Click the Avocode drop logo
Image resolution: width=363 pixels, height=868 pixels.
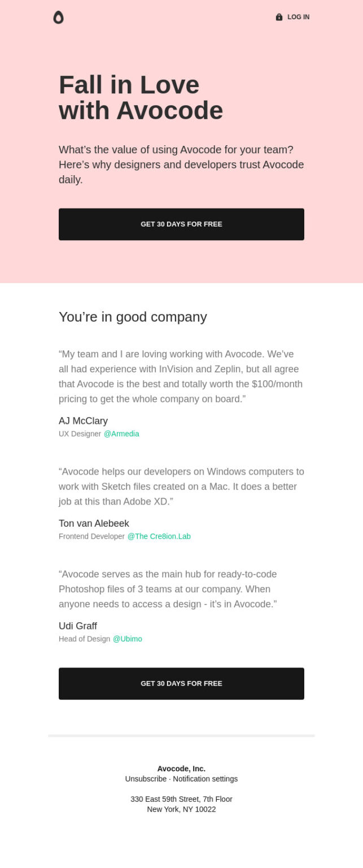click(x=59, y=18)
